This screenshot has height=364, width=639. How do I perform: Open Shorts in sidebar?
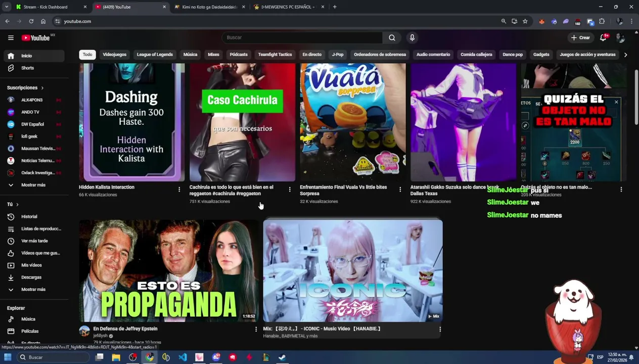[33, 68]
